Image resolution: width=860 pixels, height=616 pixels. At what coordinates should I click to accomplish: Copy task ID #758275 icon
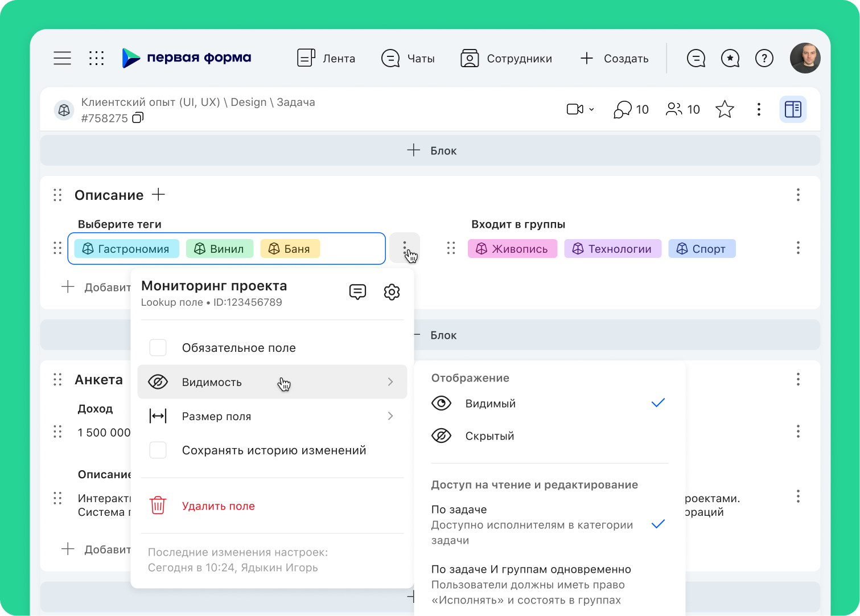138,118
